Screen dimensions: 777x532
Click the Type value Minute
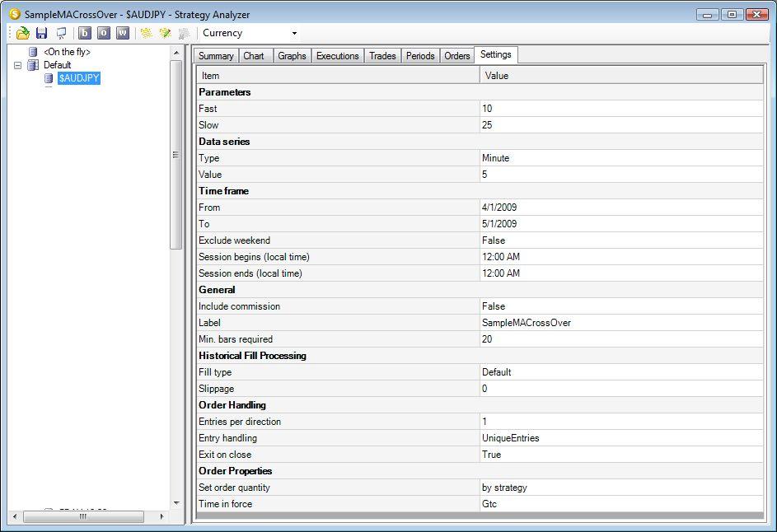coord(621,158)
